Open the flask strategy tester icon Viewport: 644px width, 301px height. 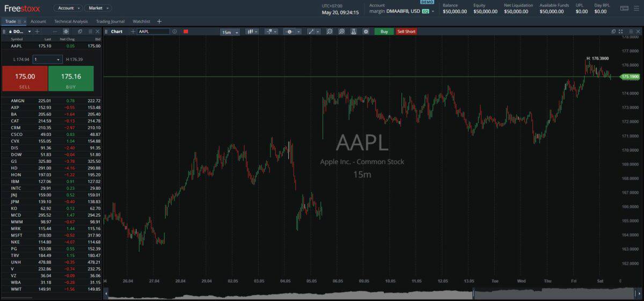pyautogui.click(x=354, y=32)
